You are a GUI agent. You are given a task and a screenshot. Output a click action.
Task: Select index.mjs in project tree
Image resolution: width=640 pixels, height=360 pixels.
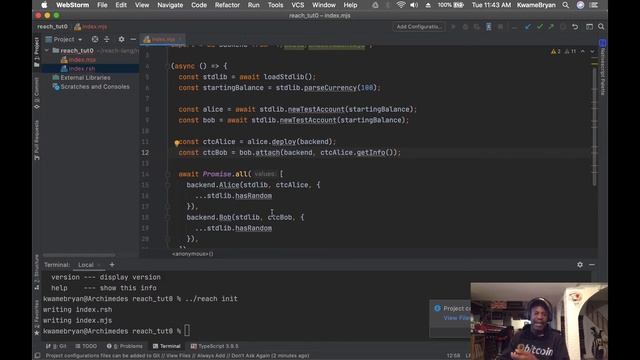point(82,60)
